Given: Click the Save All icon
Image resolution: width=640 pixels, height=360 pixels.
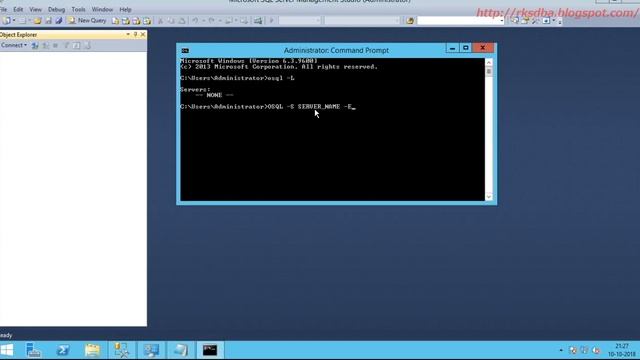Looking at the screenshot, I should coord(59,20).
